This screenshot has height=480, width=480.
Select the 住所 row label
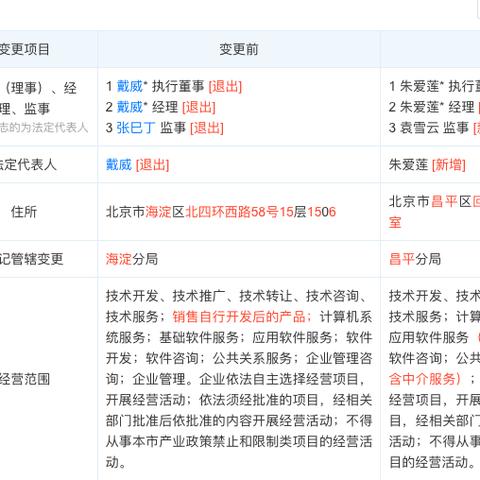[24, 212]
